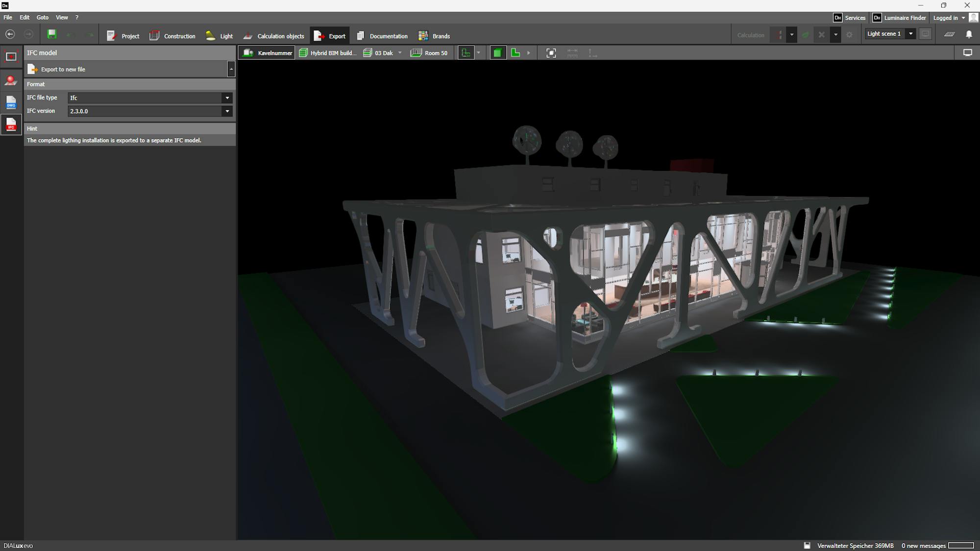Image resolution: width=980 pixels, height=551 pixels.
Task: Toggle the floor plan view button
Action: point(466,53)
